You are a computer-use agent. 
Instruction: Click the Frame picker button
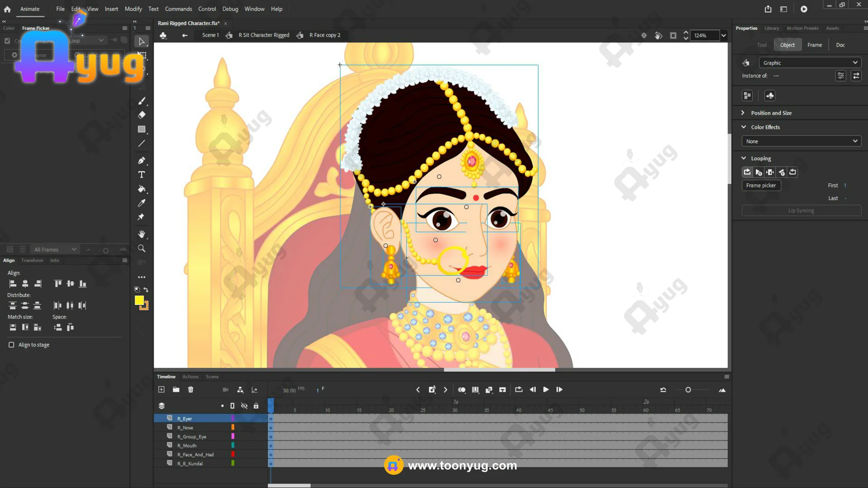coord(761,185)
